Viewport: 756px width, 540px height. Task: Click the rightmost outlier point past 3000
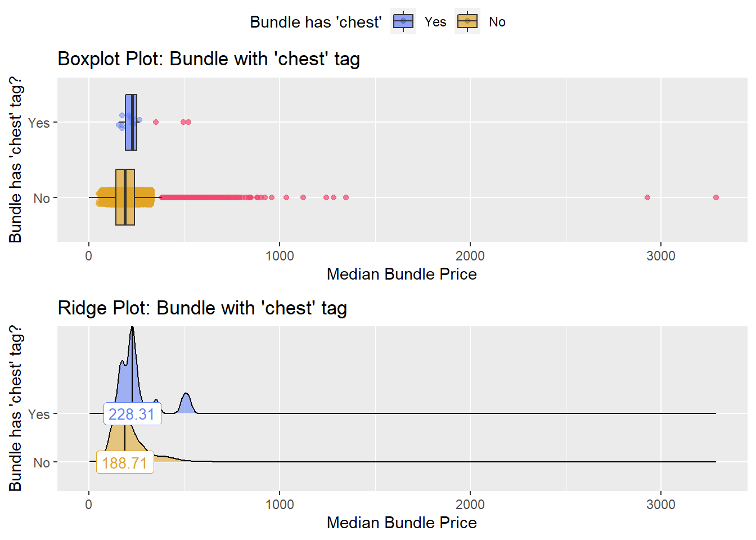716,197
